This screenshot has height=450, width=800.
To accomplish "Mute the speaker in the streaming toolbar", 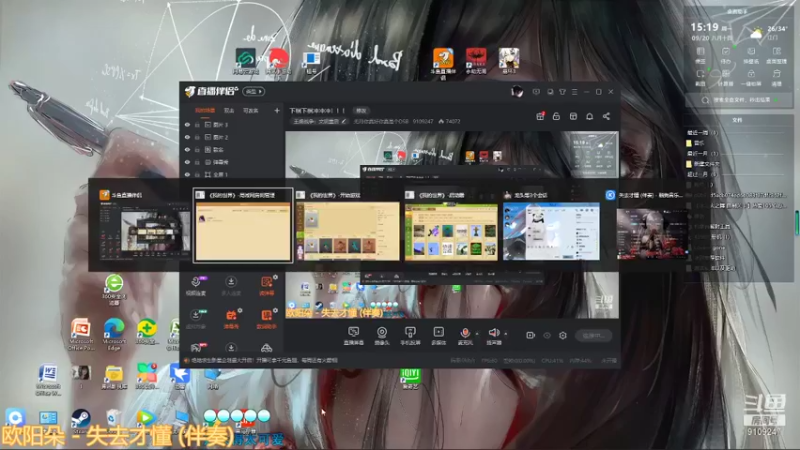I will pos(493,333).
